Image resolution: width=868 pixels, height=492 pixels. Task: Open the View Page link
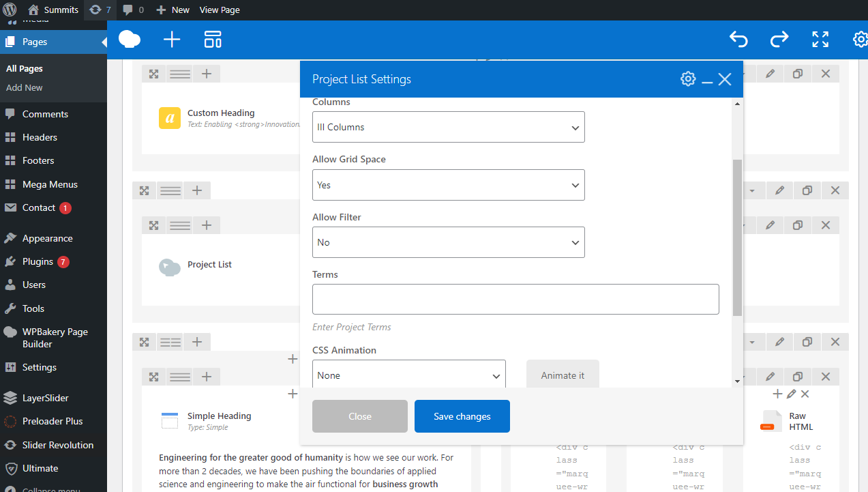pyautogui.click(x=220, y=10)
